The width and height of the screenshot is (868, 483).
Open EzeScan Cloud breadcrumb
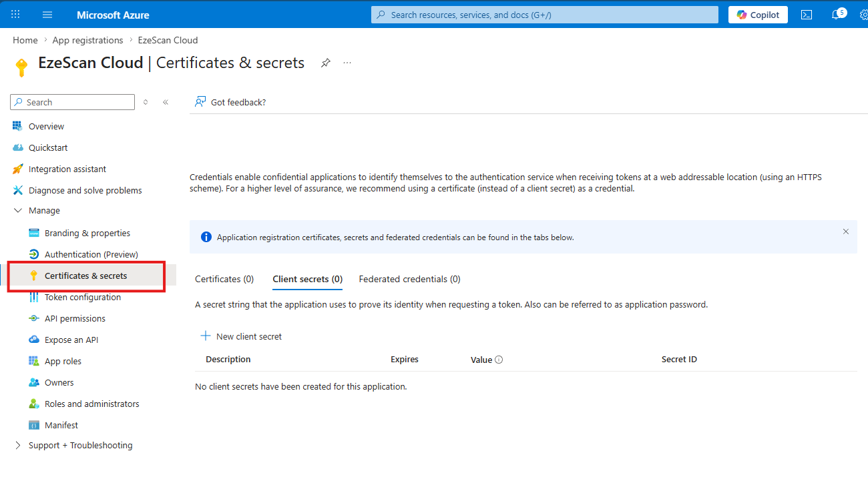pyautogui.click(x=168, y=40)
